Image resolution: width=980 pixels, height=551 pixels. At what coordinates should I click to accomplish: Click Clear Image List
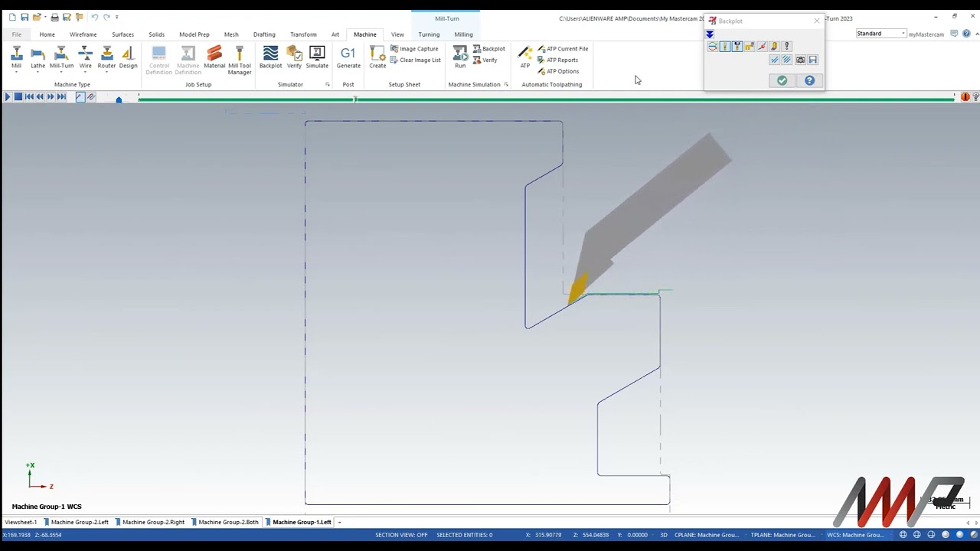[416, 60]
